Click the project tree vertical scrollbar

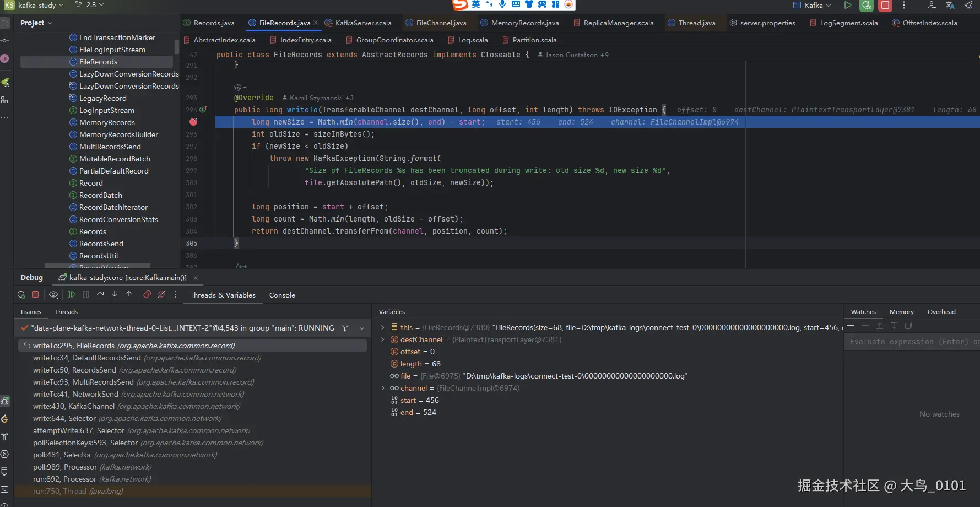[177, 46]
